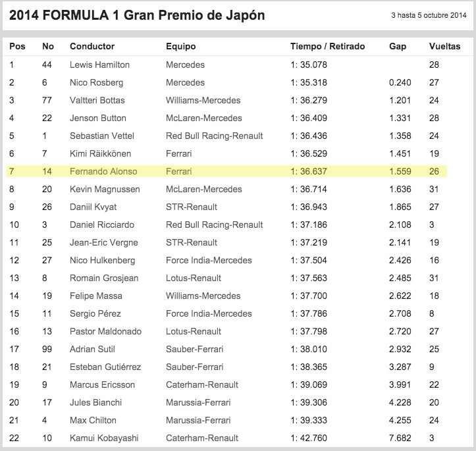Click the Williams-Mercedes team for Bottas
The height and width of the screenshot is (451, 476).
[x=203, y=101]
